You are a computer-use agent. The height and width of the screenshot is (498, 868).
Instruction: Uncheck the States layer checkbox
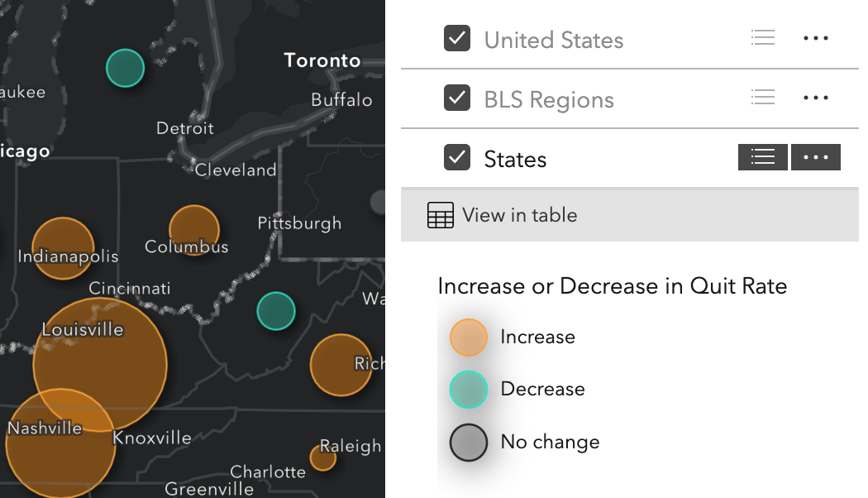pos(457,157)
